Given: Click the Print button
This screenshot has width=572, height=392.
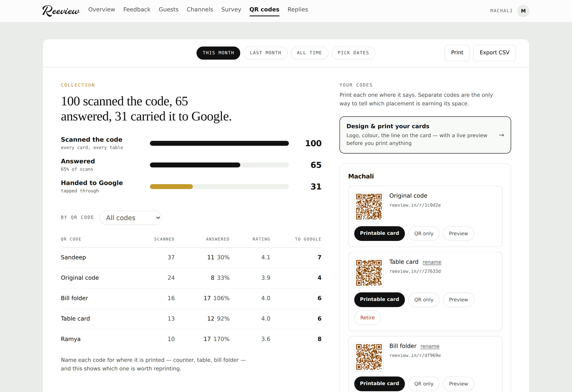Looking at the screenshot, I should click(457, 53).
